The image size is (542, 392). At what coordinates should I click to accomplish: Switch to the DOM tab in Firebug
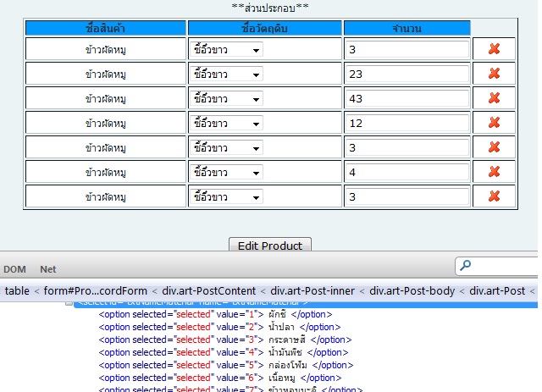coord(14,269)
